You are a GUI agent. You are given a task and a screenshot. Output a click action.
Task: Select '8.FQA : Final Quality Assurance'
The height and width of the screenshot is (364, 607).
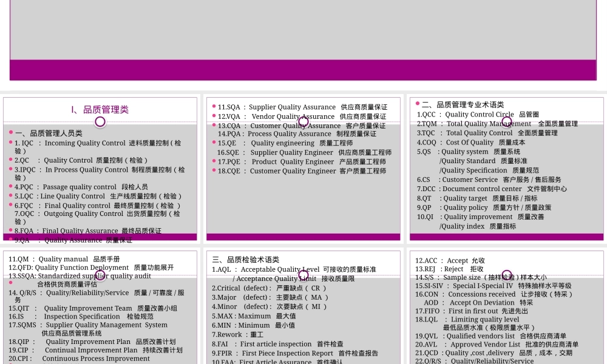(x=66, y=231)
